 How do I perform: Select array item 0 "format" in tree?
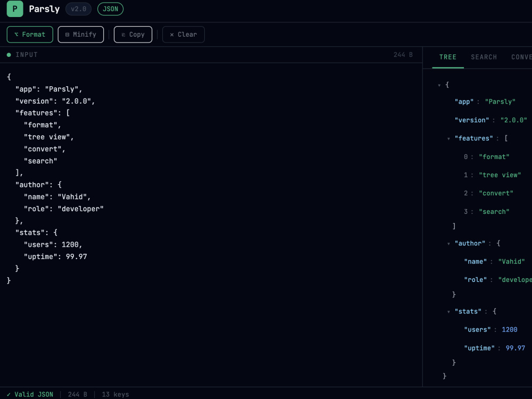coord(487,157)
